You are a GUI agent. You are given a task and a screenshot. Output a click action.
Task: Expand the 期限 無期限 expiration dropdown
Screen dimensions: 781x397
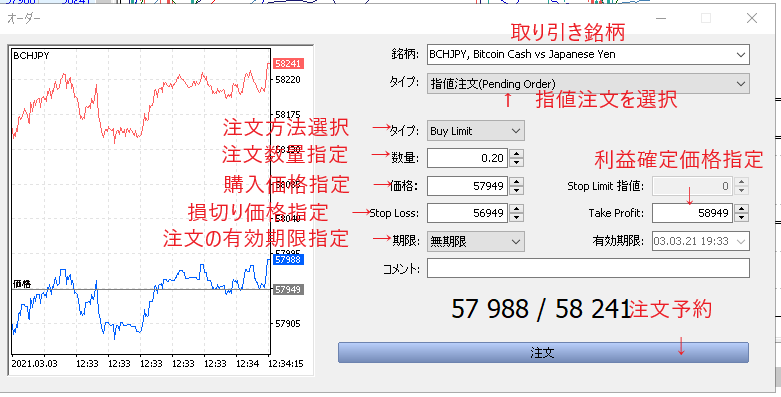[476, 242]
